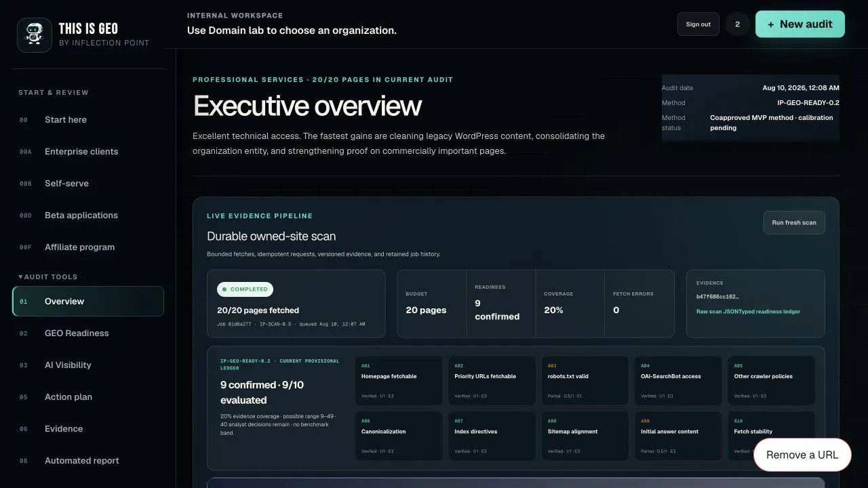Open GEO Readiness

tap(88, 333)
